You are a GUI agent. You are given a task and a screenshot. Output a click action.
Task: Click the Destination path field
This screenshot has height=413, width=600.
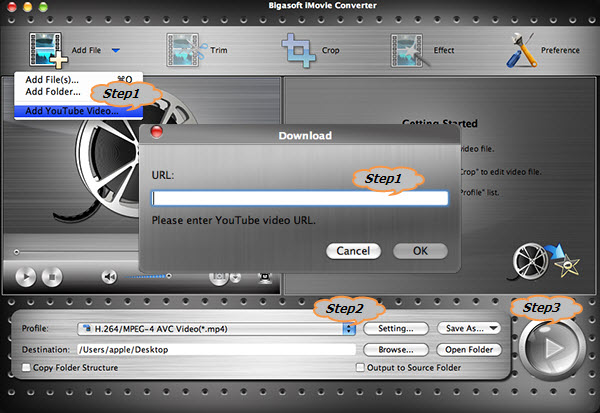point(216,349)
